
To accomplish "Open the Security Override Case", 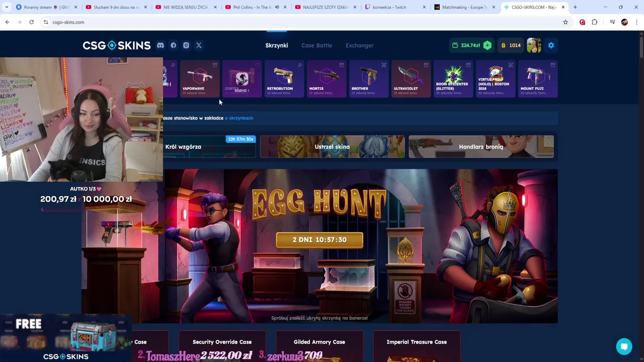I will click(222, 346).
